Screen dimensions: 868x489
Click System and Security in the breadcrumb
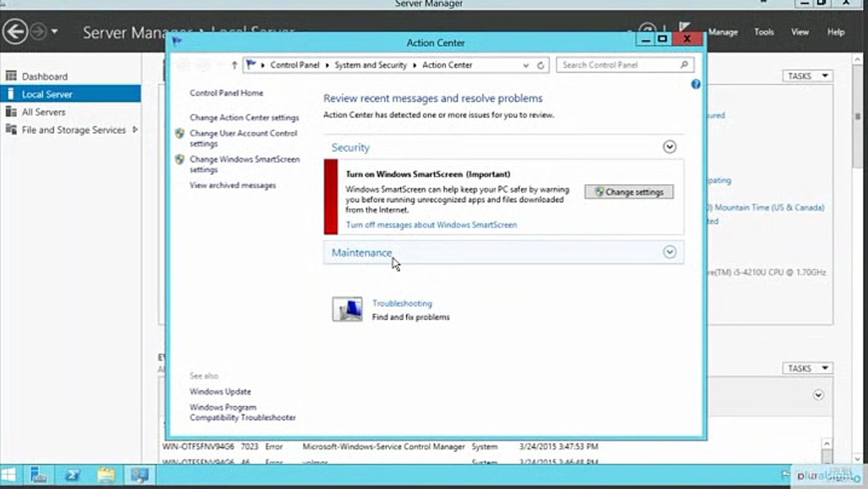[371, 65]
